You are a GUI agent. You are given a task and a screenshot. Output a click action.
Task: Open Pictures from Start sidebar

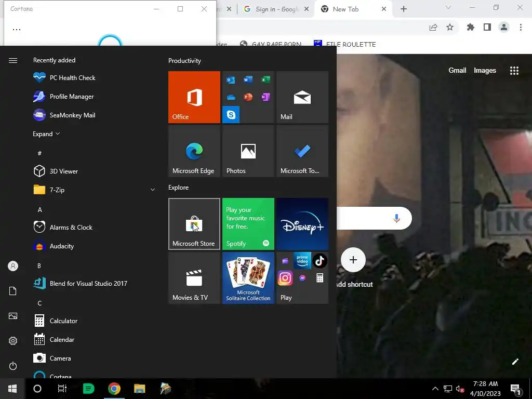click(x=13, y=316)
